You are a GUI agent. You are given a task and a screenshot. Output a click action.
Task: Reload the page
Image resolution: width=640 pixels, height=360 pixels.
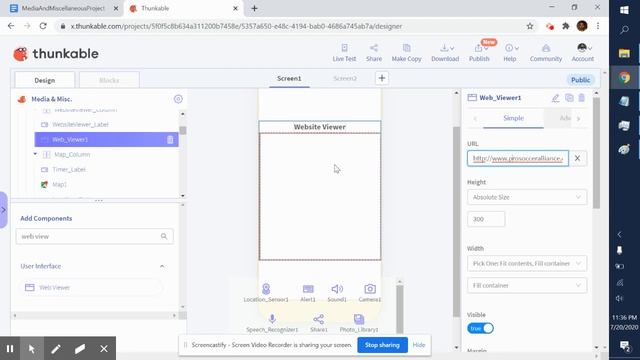tap(43, 26)
